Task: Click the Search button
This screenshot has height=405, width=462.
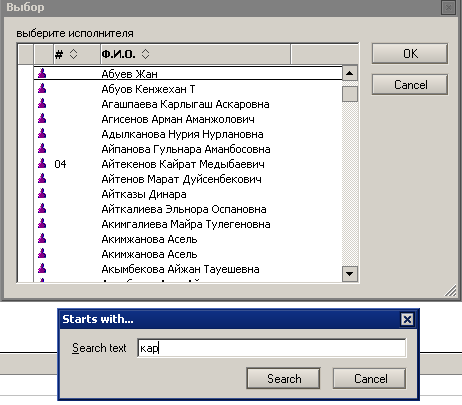Action: click(283, 378)
